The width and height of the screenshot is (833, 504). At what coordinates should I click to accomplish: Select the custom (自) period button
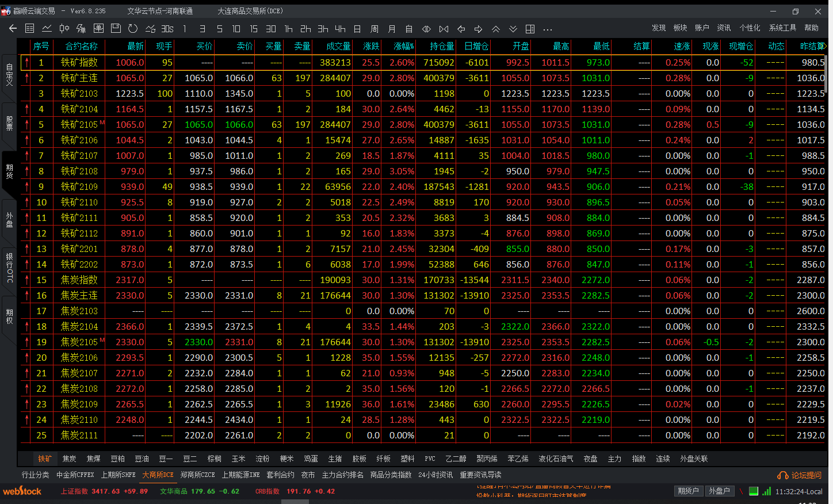pyautogui.click(x=409, y=28)
